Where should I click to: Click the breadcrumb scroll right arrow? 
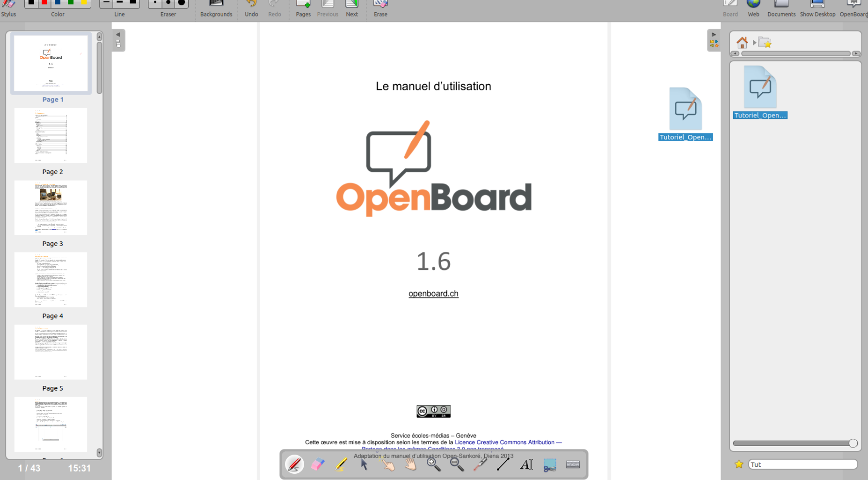click(x=856, y=53)
